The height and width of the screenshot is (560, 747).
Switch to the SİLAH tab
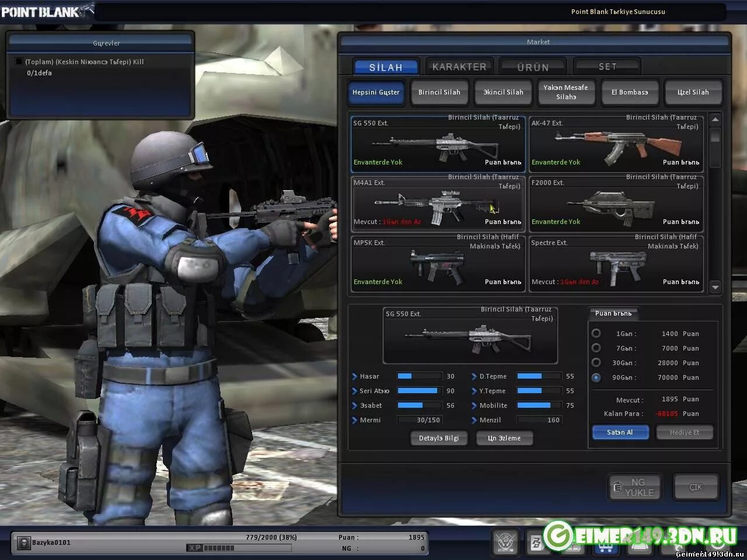point(386,67)
